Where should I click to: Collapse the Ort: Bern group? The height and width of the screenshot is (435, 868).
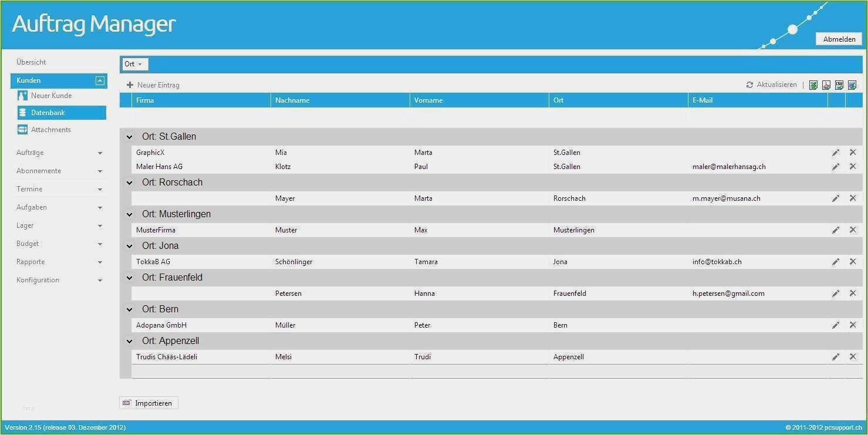click(130, 309)
